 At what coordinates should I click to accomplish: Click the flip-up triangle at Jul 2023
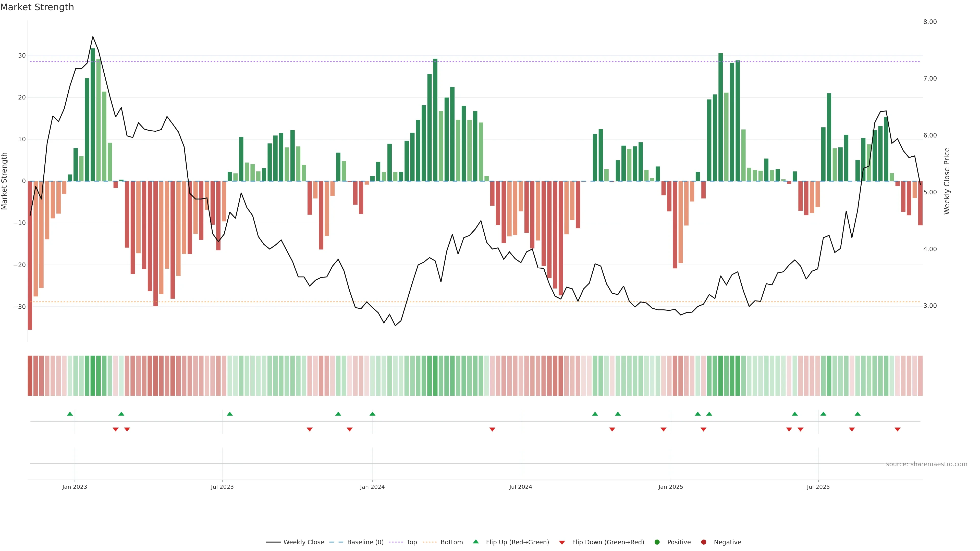230,414
